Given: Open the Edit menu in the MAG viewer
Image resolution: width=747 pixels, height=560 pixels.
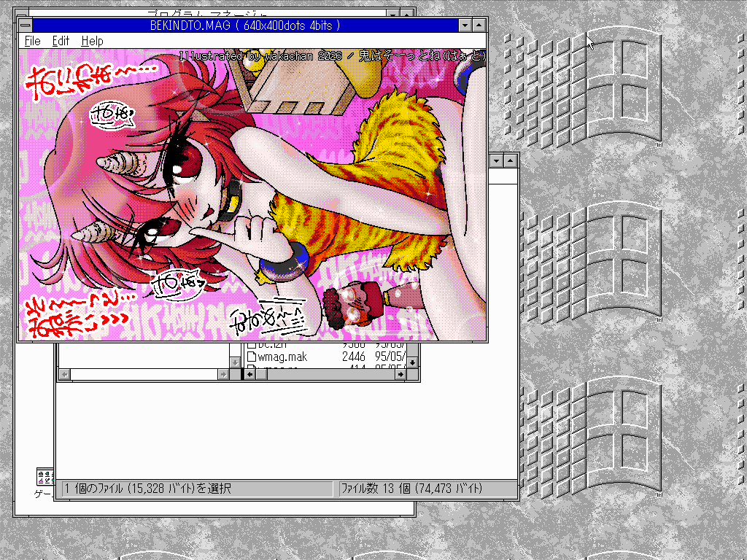Looking at the screenshot, I should [61, 42].
